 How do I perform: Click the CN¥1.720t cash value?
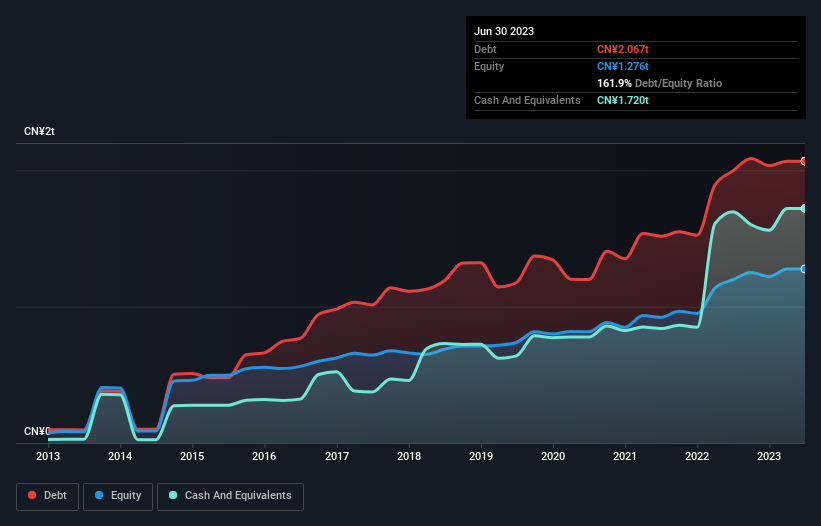click(x=623, y=100)
